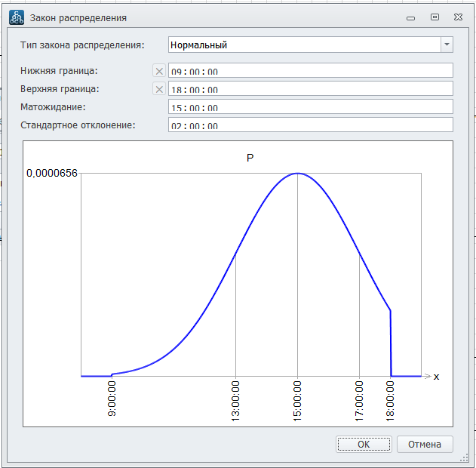Click the 13:00:00 axis label
Screen dimensions: 476x468
click(x=236, y=400)
